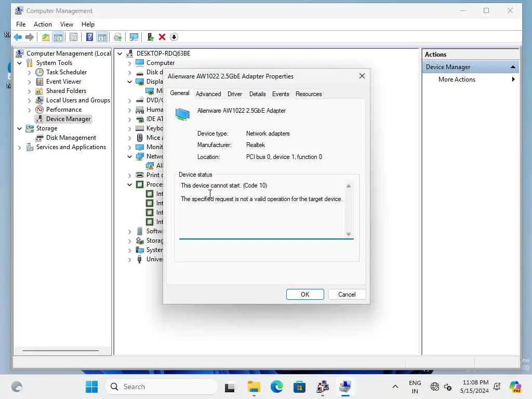The width and height of the screenshot is (532, 399).
Task: Click the ENG IN language indicator
Action: tap(415, 387)
